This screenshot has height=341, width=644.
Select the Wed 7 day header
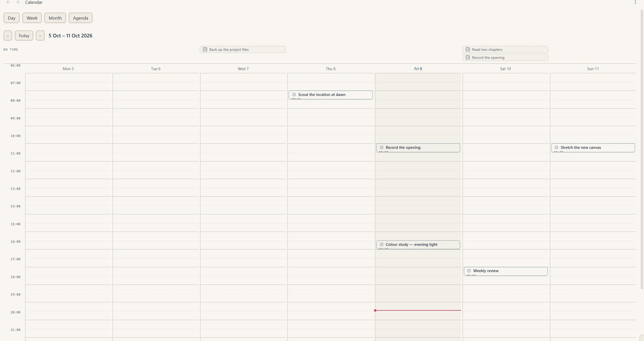pos(243,69)
